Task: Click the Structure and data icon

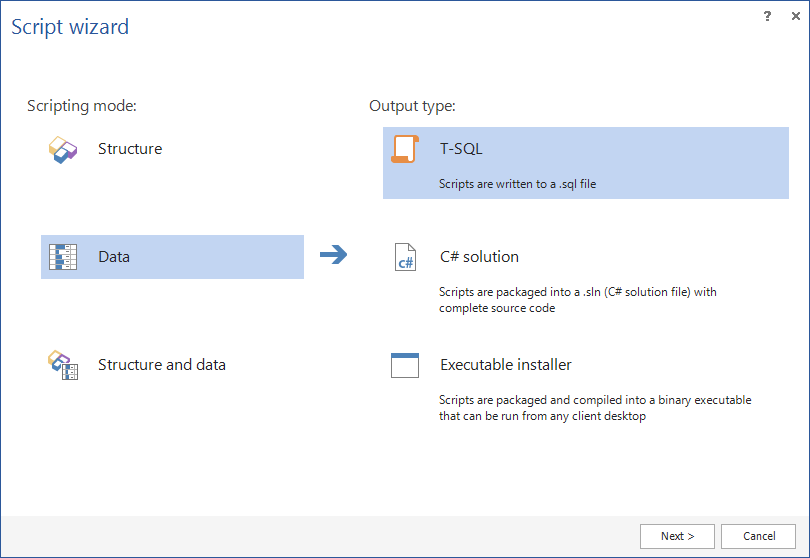Action: click(x=63, y=365)
